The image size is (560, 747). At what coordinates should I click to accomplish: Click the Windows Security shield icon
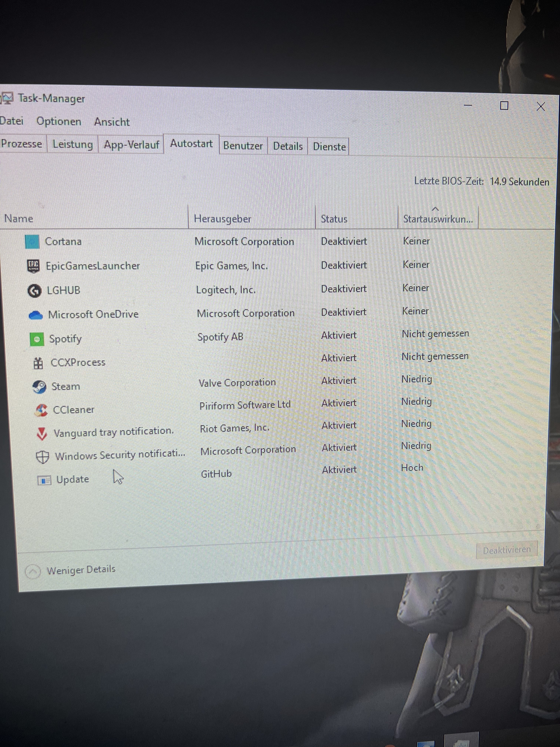click(x=43, y=457)
